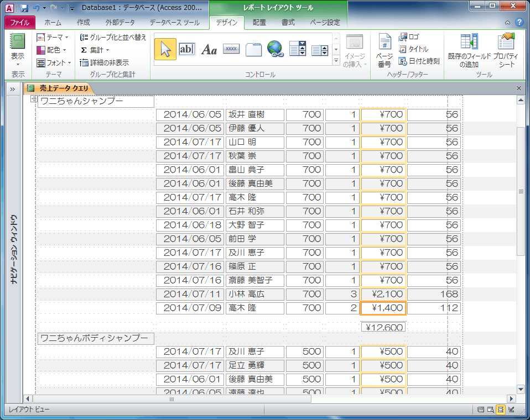Open quick access toolbar customize dropdown
Image resolution: width=530 pixels, height=420 pixels.
pyautogui.click(x=72, y=8)
